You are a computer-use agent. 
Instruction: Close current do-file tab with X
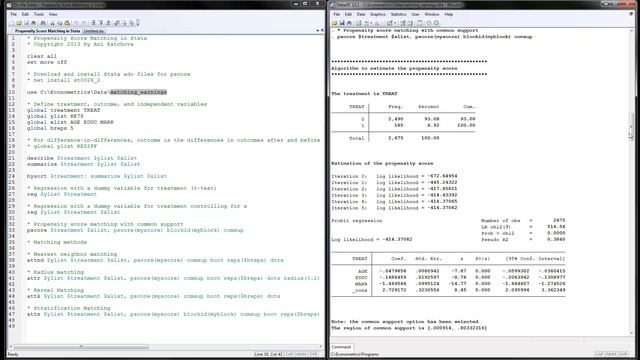coord(322,31)
